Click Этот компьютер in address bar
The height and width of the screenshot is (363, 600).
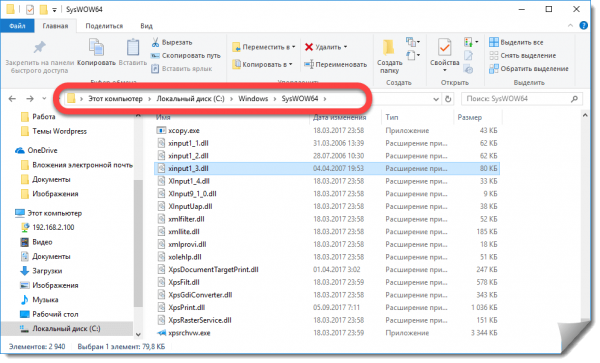pyautogui.click(x=115, y=99)
